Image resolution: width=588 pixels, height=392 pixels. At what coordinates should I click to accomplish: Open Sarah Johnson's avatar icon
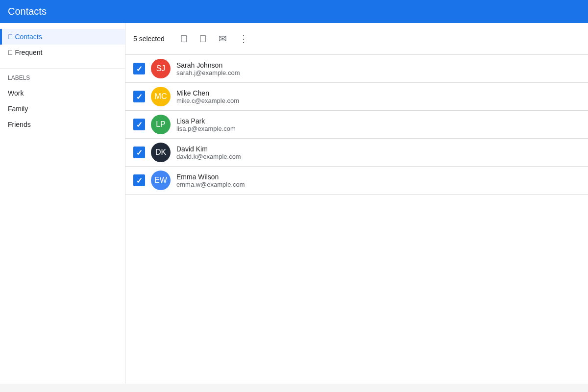click(161, 69)
